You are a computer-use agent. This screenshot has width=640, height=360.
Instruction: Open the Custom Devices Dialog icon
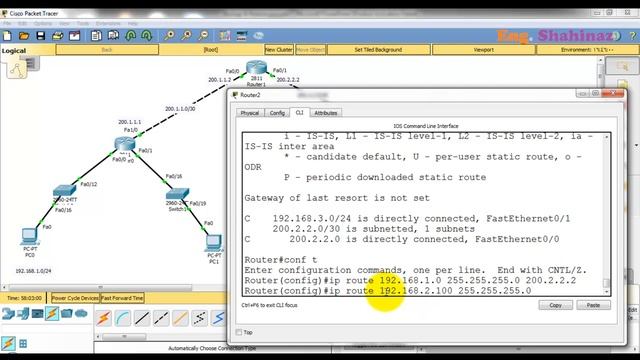(x=242, y=36)
